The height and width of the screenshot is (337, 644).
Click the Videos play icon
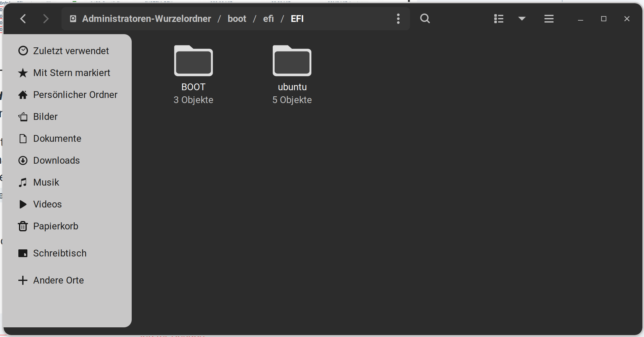click(23, 204)
